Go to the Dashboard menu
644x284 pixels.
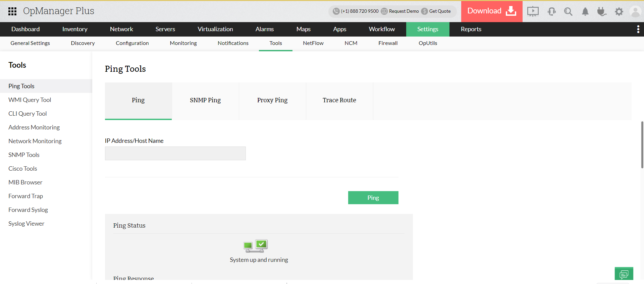[25, 30]
